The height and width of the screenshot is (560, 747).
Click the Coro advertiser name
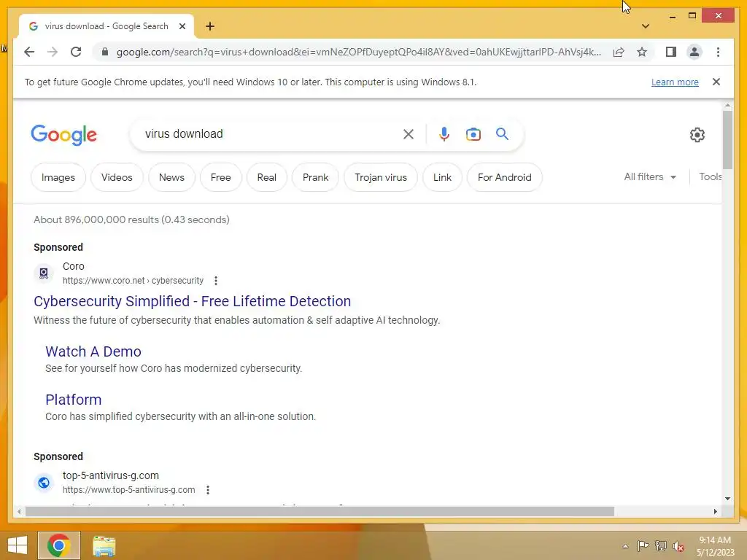[74, 266]
